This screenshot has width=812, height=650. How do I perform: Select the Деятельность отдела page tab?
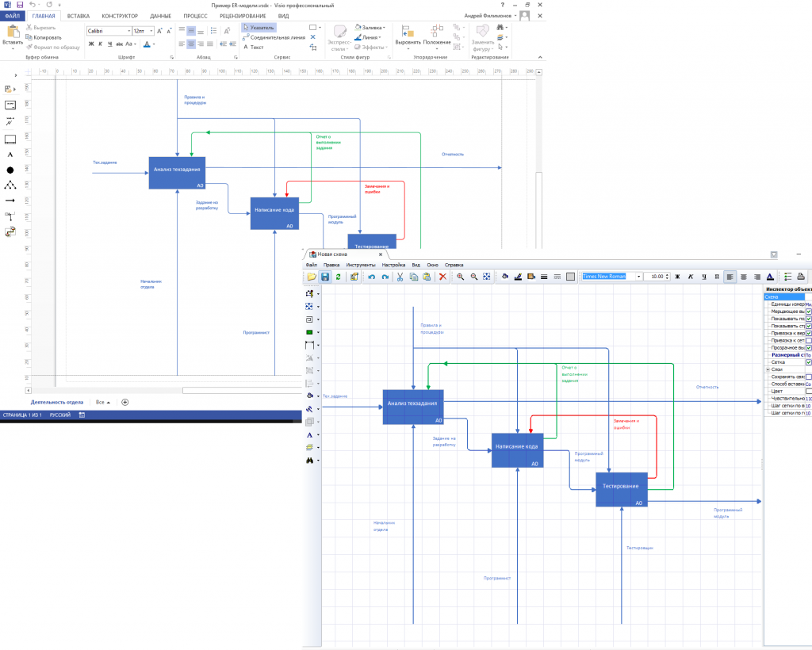[x=57, y=402]
